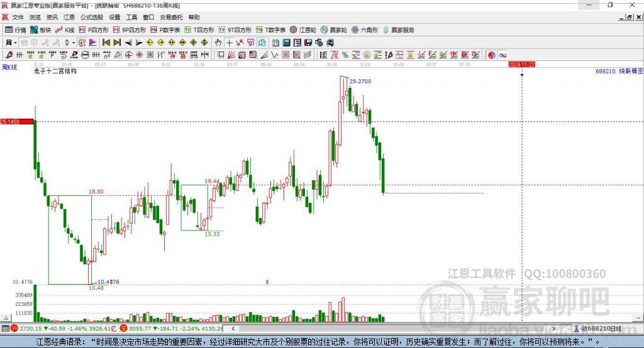Click the 深 index indicator in status bar
The height and width of the screenshot is (348, 644).
pyautogui.click(x=123, y=329)
